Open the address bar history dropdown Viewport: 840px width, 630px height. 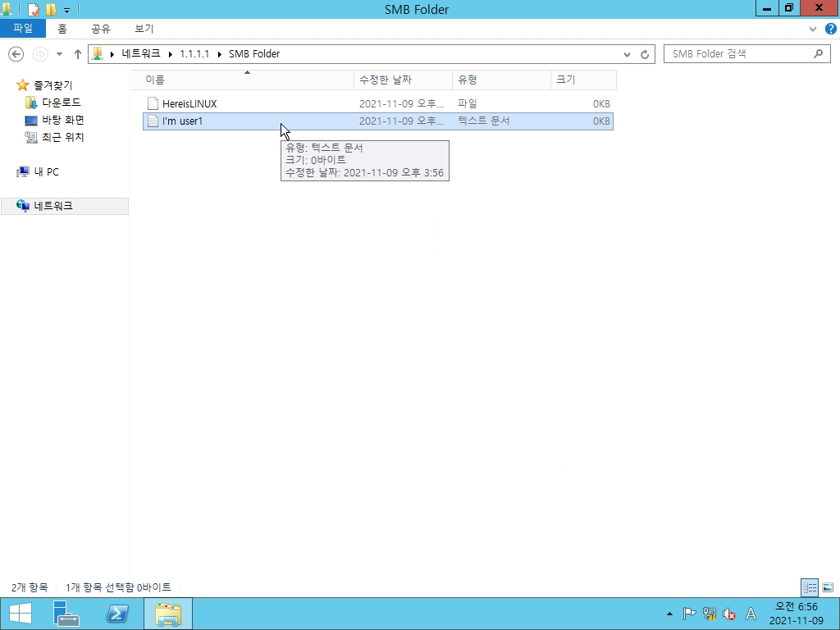627,54
